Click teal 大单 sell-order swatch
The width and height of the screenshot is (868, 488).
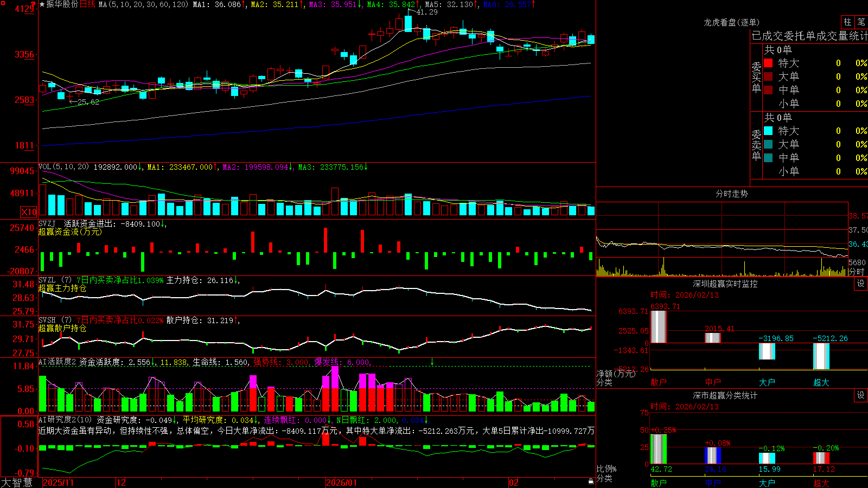[x=768, y=144]
